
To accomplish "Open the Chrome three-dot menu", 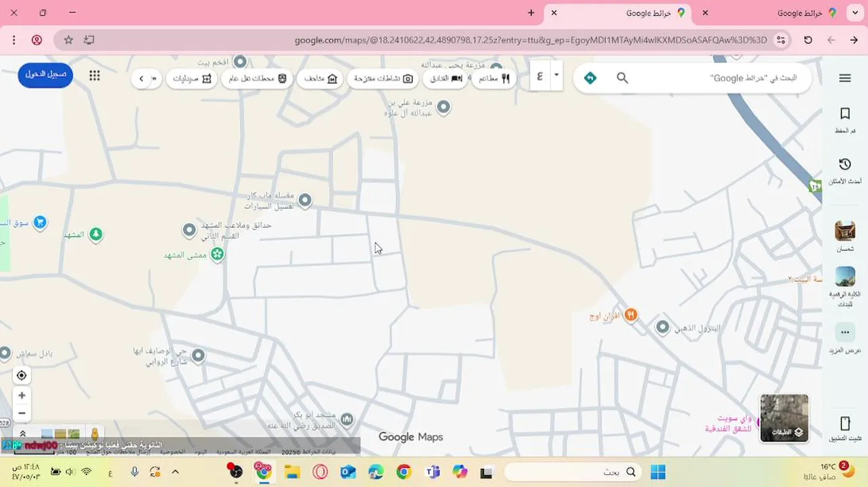I will coord(14,41).
